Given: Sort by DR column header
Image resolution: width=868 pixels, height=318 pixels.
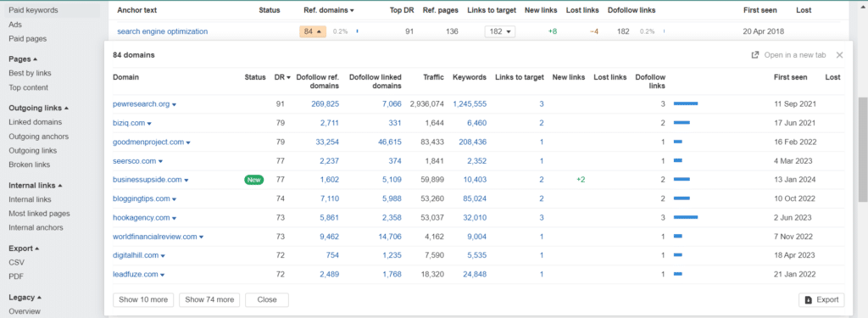Looking at the screenshot, I should (x=282, y=77).
